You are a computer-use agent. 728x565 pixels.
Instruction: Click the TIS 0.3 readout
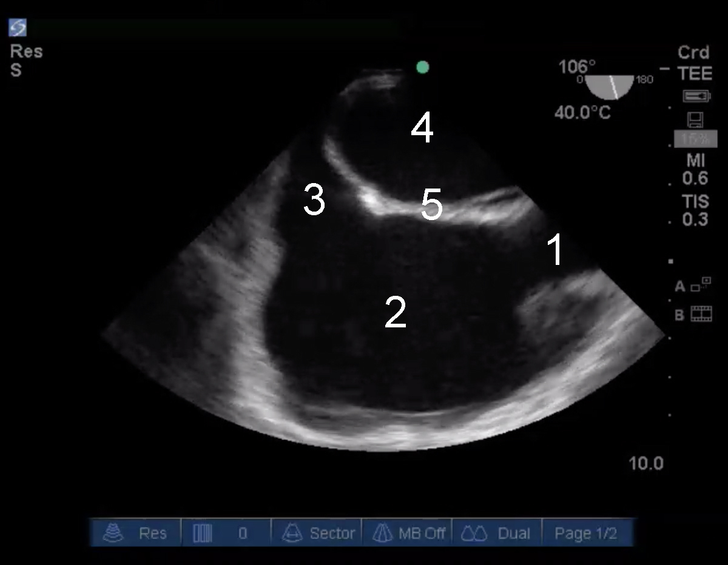click(x=695, y=210)
